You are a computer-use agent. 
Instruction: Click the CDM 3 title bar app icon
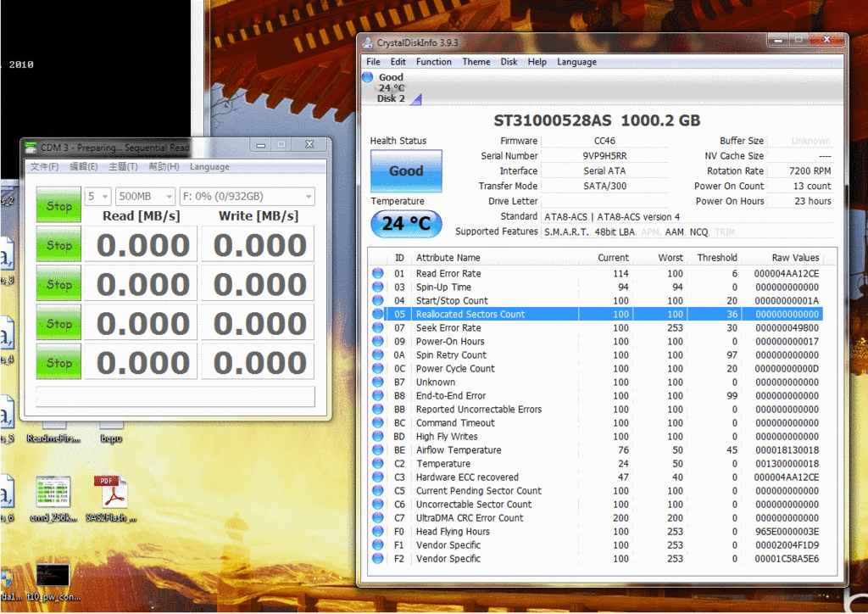31,148
